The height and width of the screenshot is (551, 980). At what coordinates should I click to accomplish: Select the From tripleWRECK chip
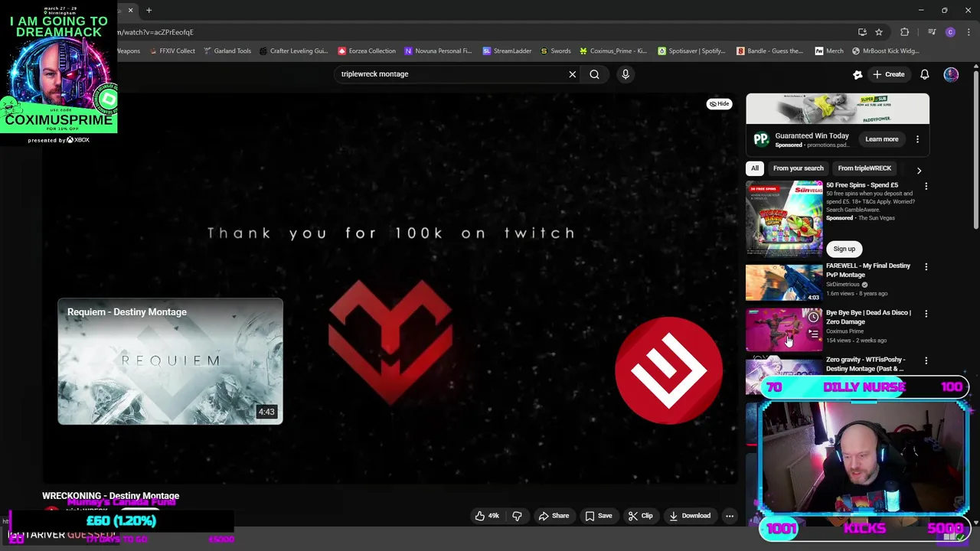coord(864,168)
